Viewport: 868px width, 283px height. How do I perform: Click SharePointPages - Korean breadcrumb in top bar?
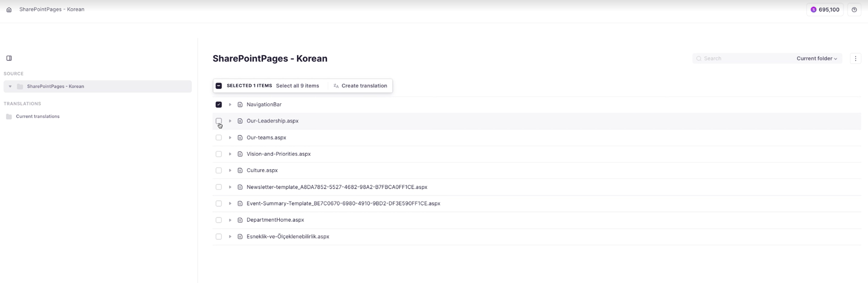click(x=52, y=10)
